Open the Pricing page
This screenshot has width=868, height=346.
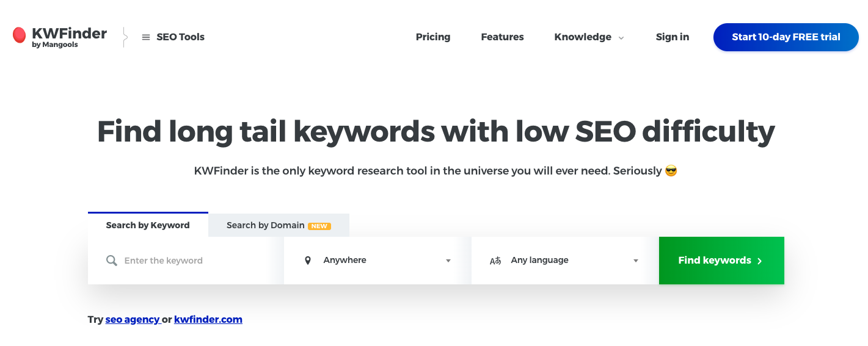pyautogui.click(x=433, y=37)
